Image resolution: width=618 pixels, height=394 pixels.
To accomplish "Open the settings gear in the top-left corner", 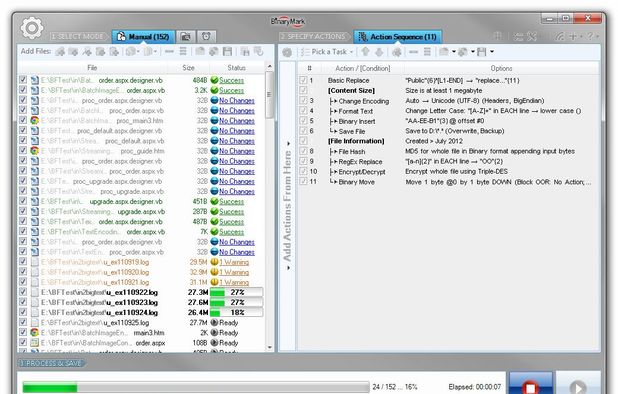I will pyautogui.click(x=32, y=28).
